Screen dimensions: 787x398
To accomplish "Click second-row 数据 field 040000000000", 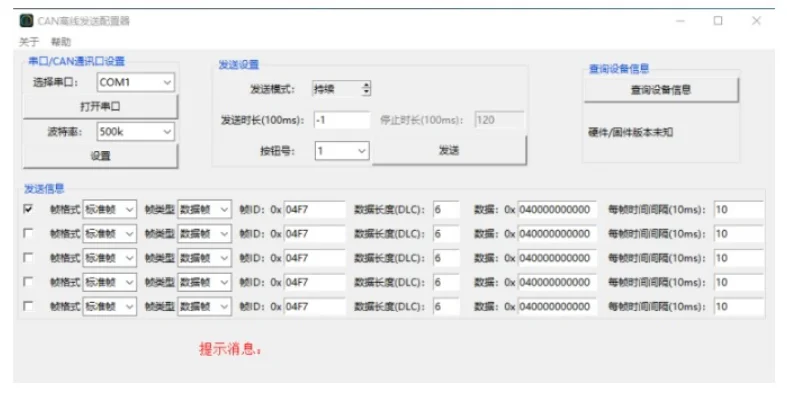I will (557, 234).
